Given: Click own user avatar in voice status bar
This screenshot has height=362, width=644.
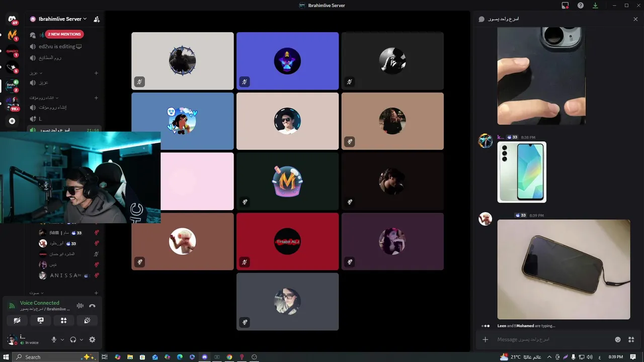Looking at the screenshot, I should [12, 340].
